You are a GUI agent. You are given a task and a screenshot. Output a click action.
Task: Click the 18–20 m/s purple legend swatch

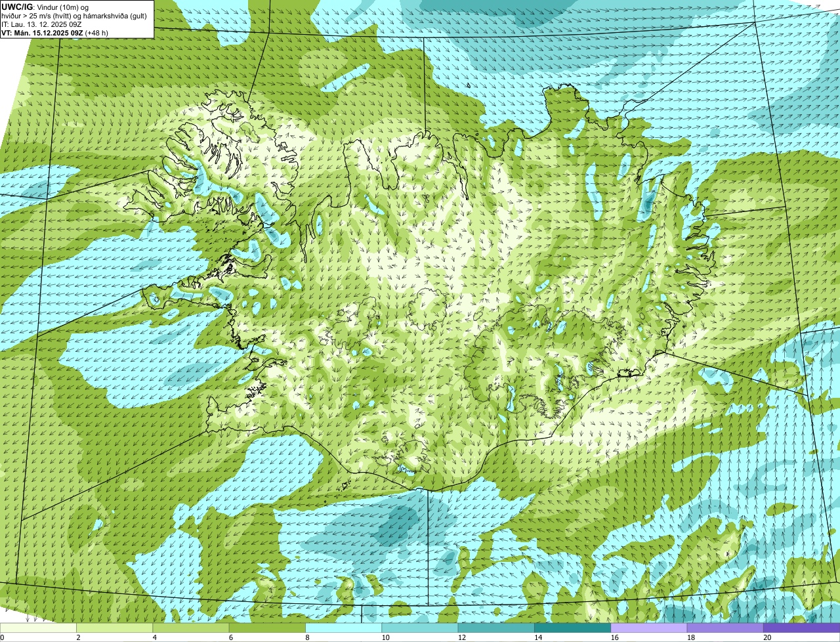click(x=725, y=628)
